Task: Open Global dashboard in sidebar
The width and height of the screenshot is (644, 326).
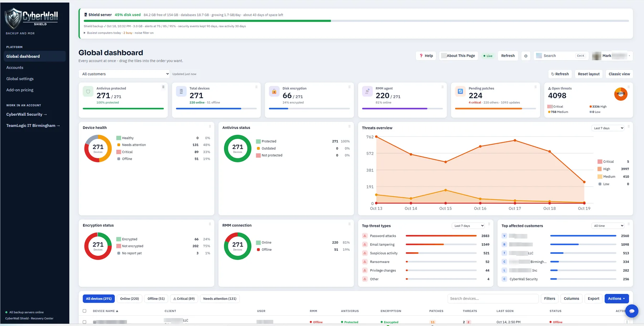Action: pos(35,56)
